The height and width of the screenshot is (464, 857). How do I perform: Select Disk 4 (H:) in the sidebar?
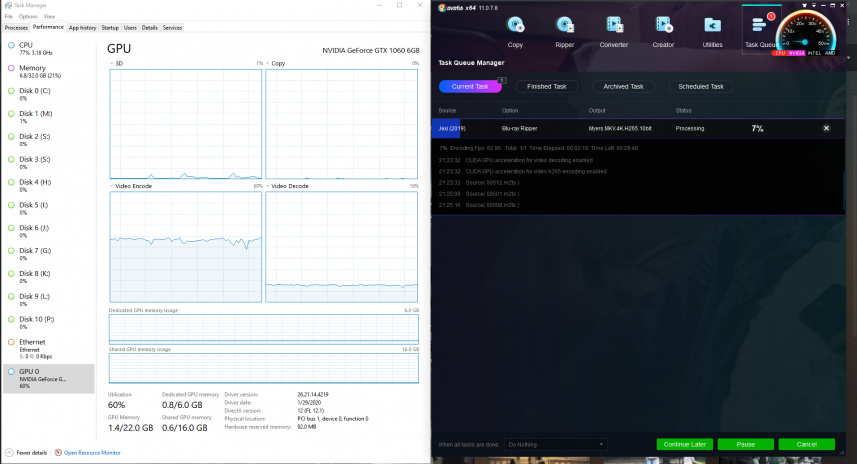click(x=49, y=186)
